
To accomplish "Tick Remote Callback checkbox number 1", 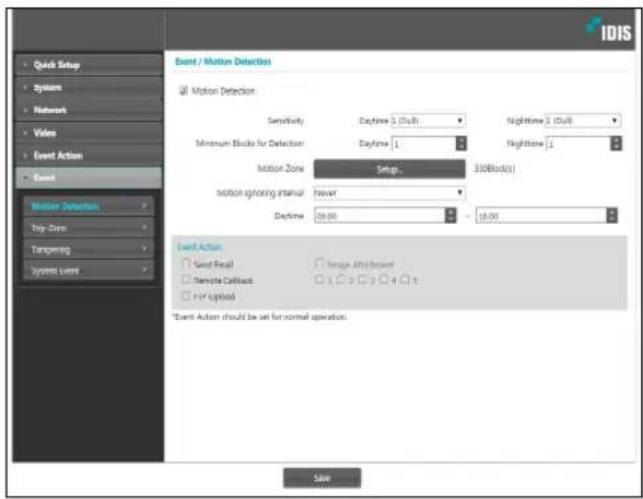I will tap(319, 280).
